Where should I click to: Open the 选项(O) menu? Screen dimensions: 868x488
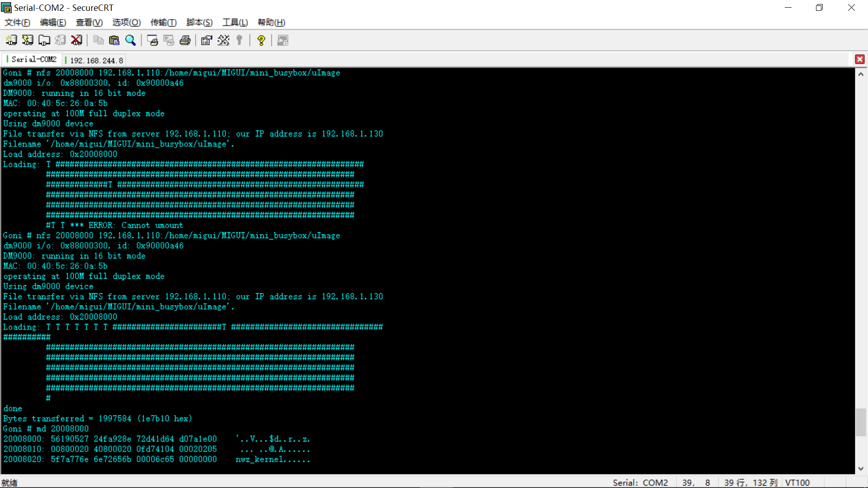(126, 22)
